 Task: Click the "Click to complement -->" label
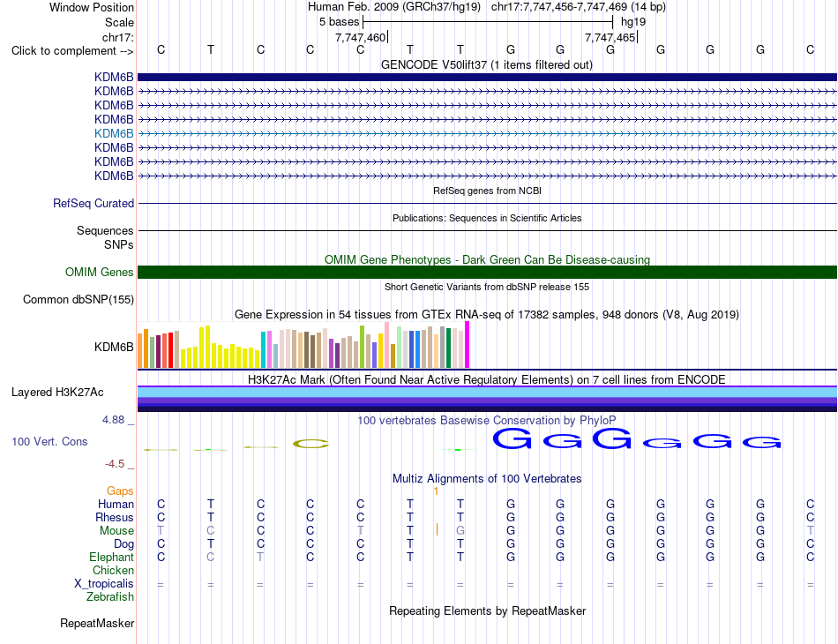(x=72, y=51)
